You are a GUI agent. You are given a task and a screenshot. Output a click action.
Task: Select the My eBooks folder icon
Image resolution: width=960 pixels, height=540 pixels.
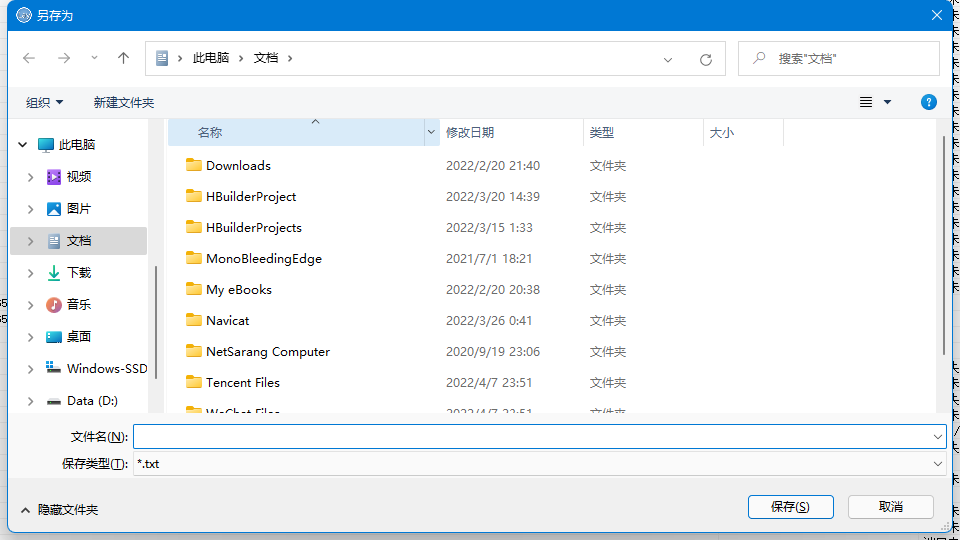(193, 289)
